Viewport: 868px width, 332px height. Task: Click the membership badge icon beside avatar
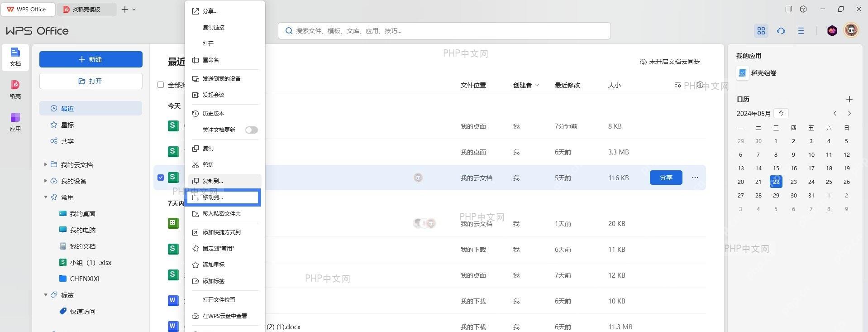point(832,31)
